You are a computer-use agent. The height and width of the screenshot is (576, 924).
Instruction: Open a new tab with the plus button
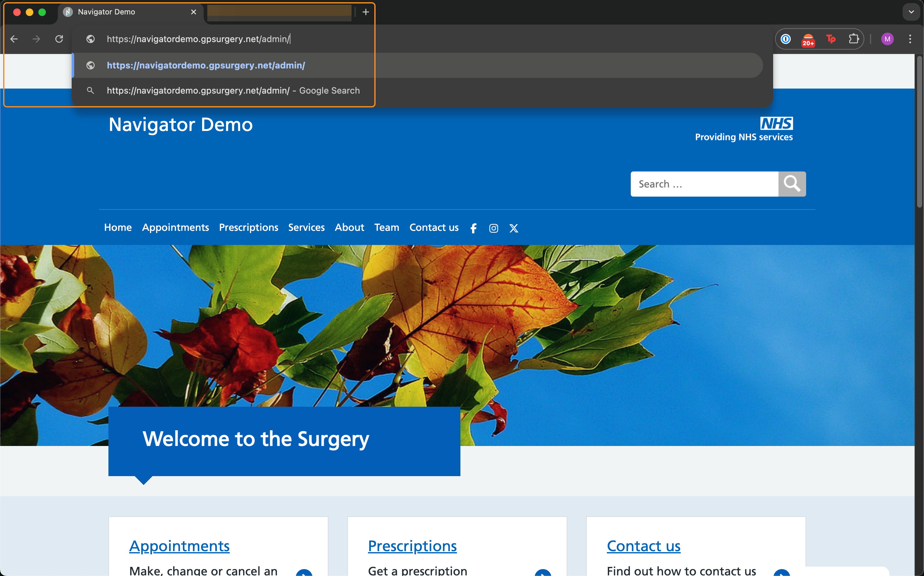click(366, 12)
